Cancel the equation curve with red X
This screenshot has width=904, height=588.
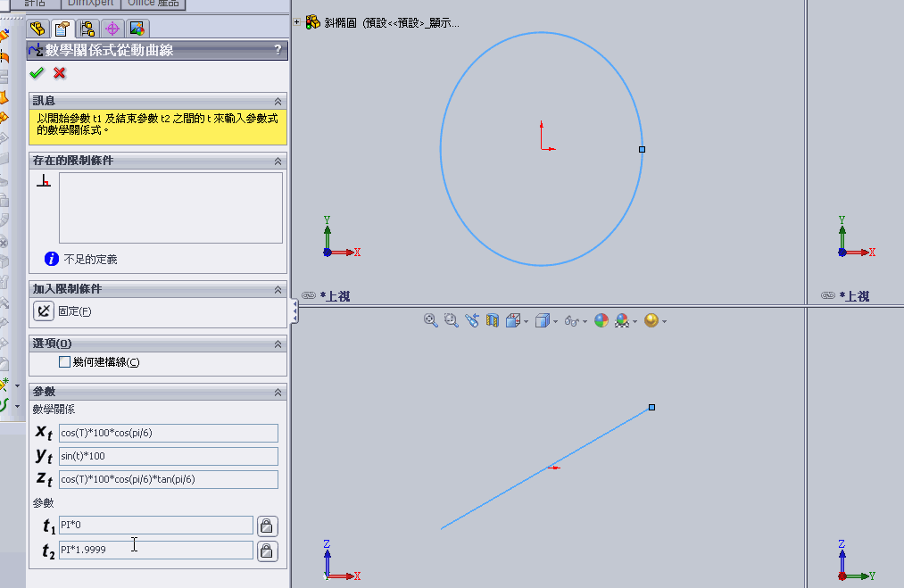[x=60, y=73]
